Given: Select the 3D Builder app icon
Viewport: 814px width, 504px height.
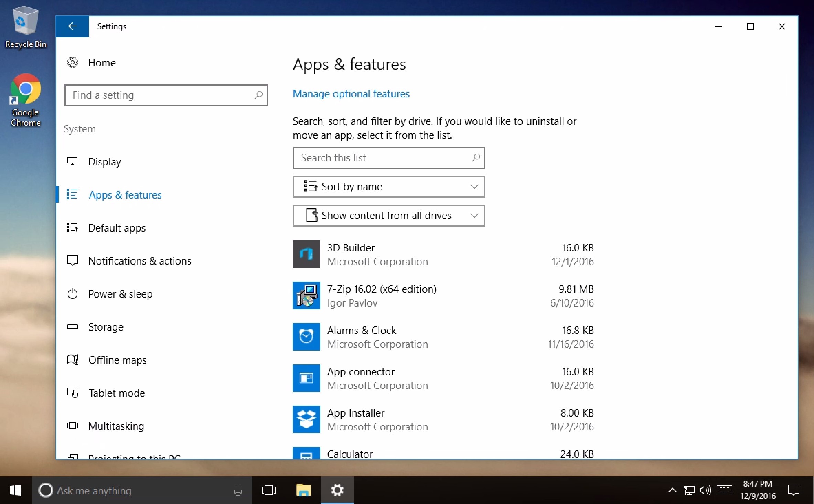Looking at the screenshot, I should pyautogui.click(x=306, y=254).
